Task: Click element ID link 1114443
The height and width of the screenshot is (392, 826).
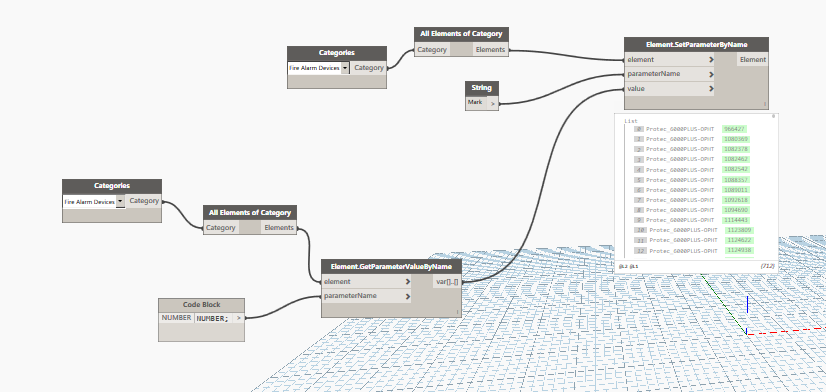Action: 736,220
